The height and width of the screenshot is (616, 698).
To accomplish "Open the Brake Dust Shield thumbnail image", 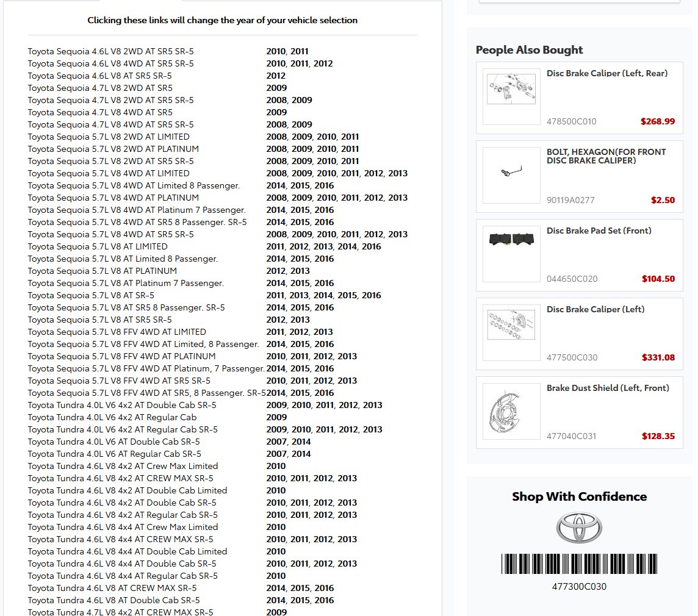I will point(511,411).
